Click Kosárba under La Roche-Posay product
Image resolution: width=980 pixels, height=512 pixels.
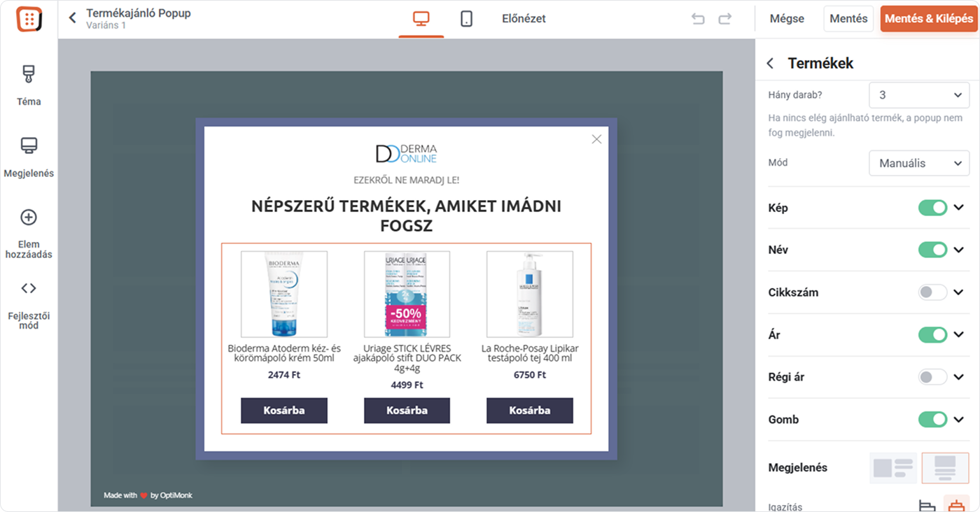tap(530, 411)
